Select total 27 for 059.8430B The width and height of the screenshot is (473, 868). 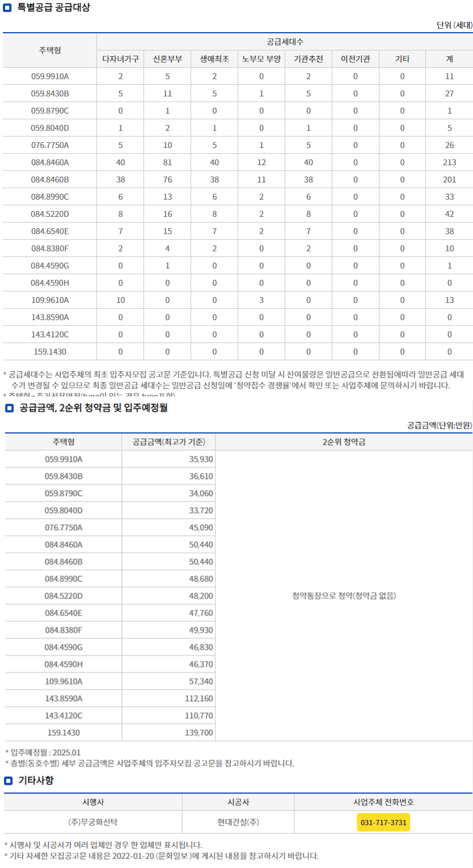(449, 94)
